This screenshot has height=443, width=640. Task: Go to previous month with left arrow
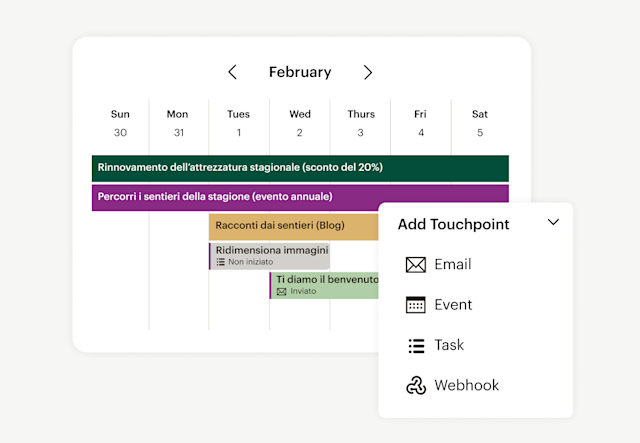[x=233, y=72]
